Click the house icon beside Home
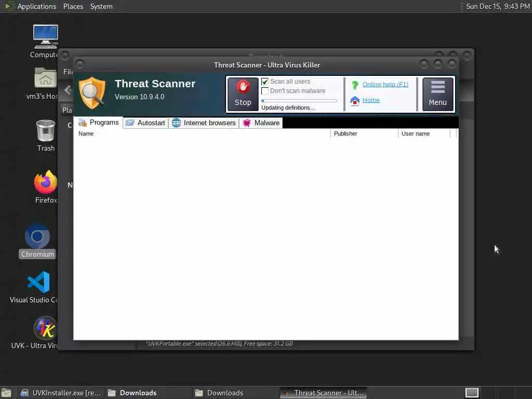The width and height of the screenshot is (532, 399). pyautogui.click(x=355, y=101)
